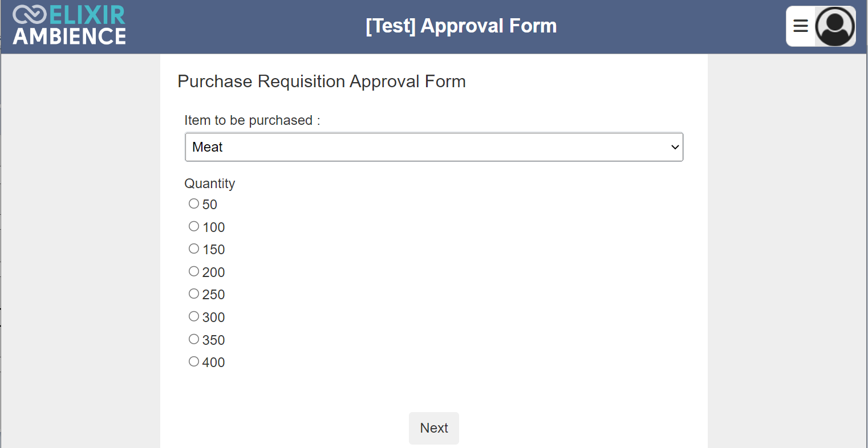Viewport: 868px width, 448px height.
Task: Select quantity 200 radio button
Action: tap(194, 271)
